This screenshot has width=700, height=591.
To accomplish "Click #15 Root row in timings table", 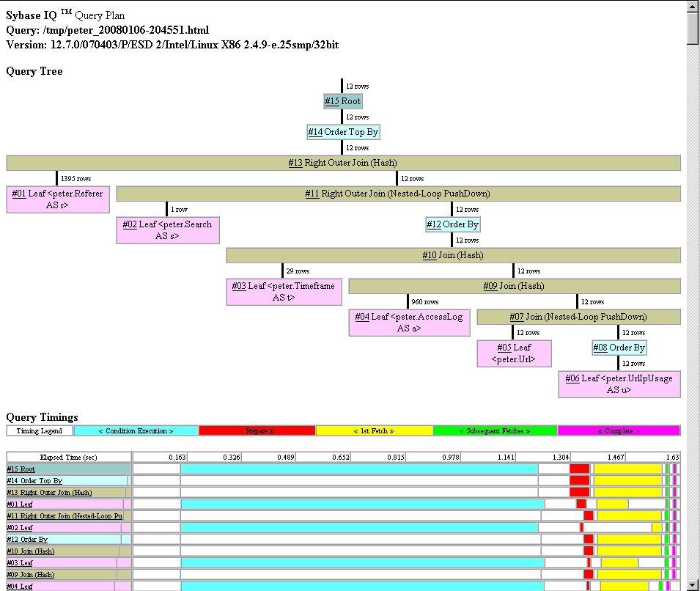I will pos(21,469).
